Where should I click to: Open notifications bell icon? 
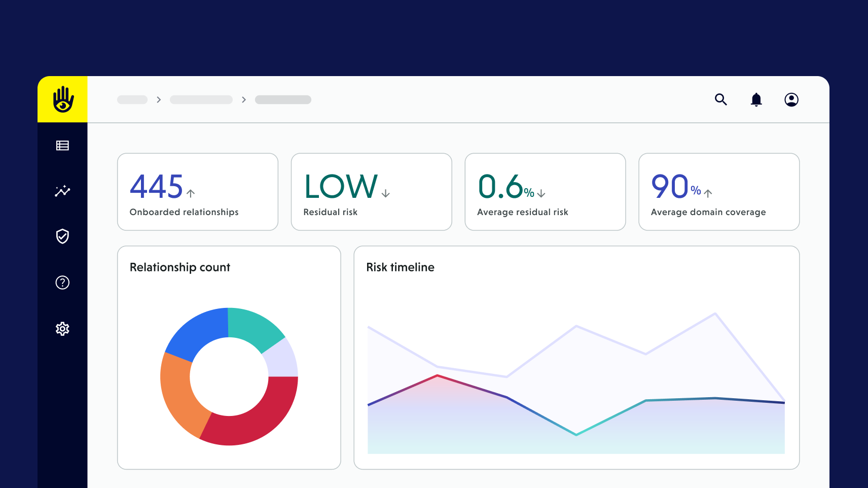pos(756,99)
